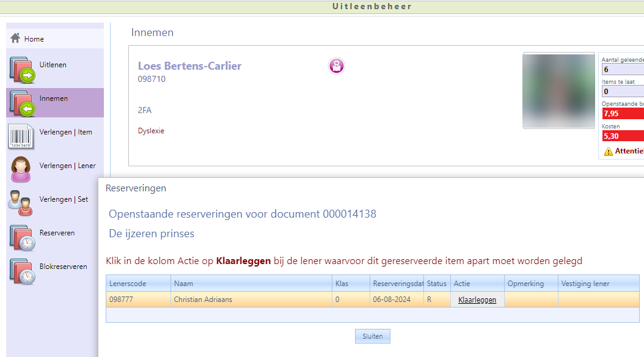Select the Innemen sidebar icon
This screenshot has height=357, width=644.
pos(23,102)
